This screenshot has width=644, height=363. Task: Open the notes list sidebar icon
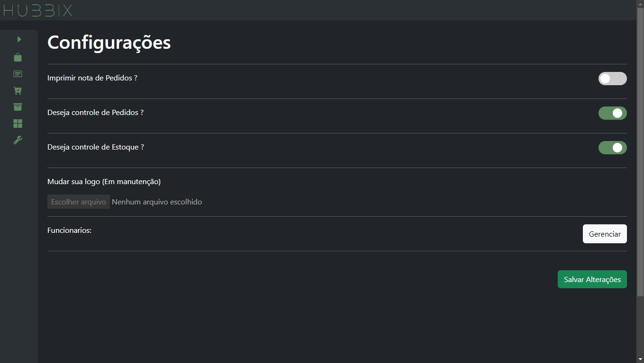pyautogui.click(x=18, y=74)
